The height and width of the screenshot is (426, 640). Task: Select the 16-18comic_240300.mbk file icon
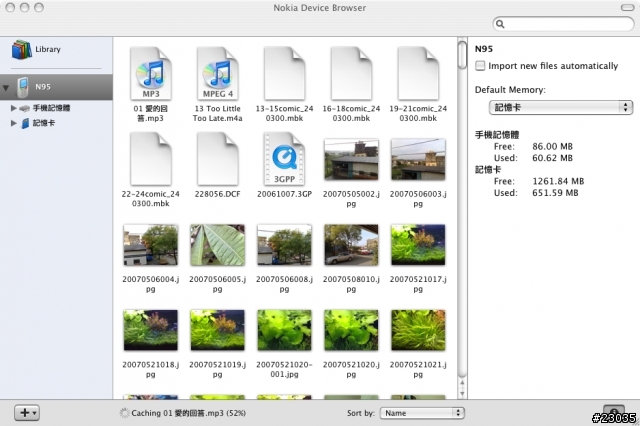351,73
